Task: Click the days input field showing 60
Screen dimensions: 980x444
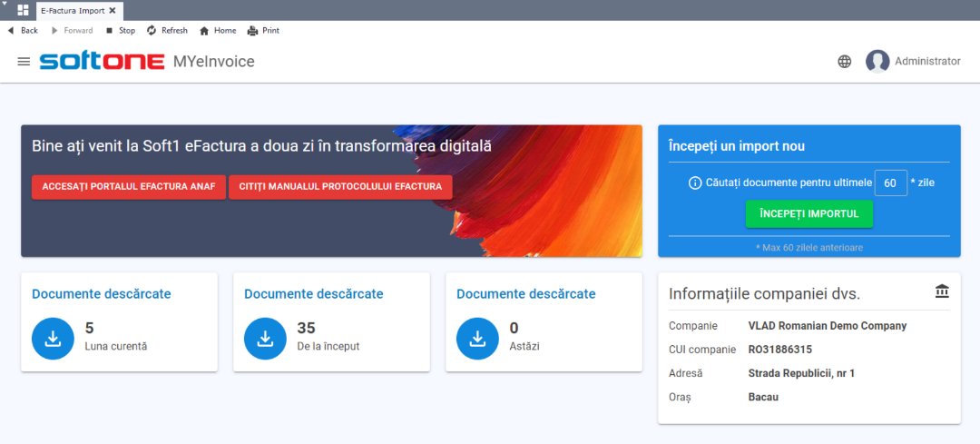Action: click(891, 183)
